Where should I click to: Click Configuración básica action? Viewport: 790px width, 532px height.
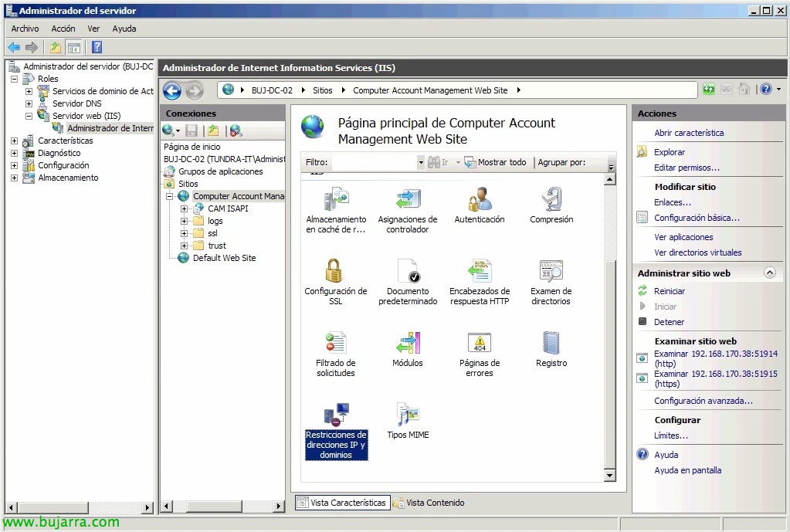(697, 219)
